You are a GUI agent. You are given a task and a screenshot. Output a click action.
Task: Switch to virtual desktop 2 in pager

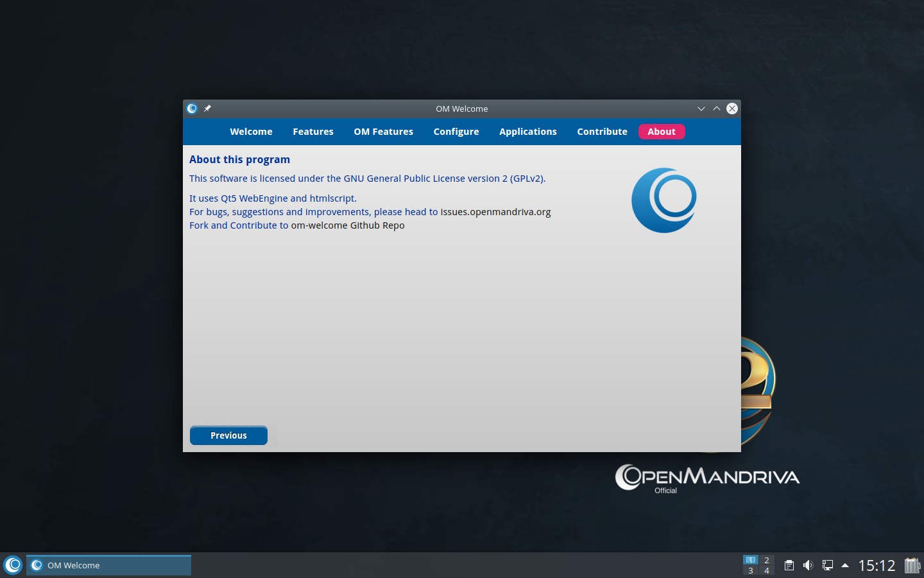pyautogui.click(x=766, y=560)
